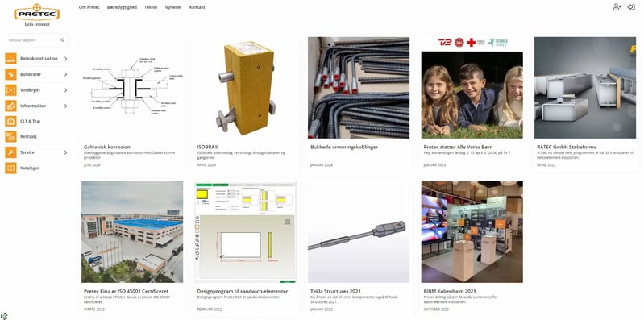Open the Infrastruktur icon in sidebar
Screen dimensions: 644x320
[10, 106]
